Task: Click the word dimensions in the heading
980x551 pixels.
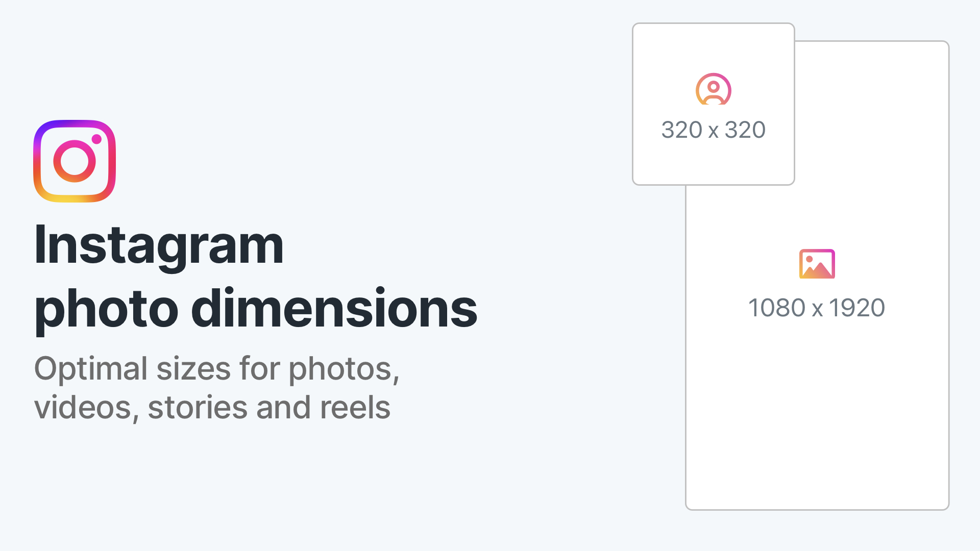Action: tap(334, 308)
